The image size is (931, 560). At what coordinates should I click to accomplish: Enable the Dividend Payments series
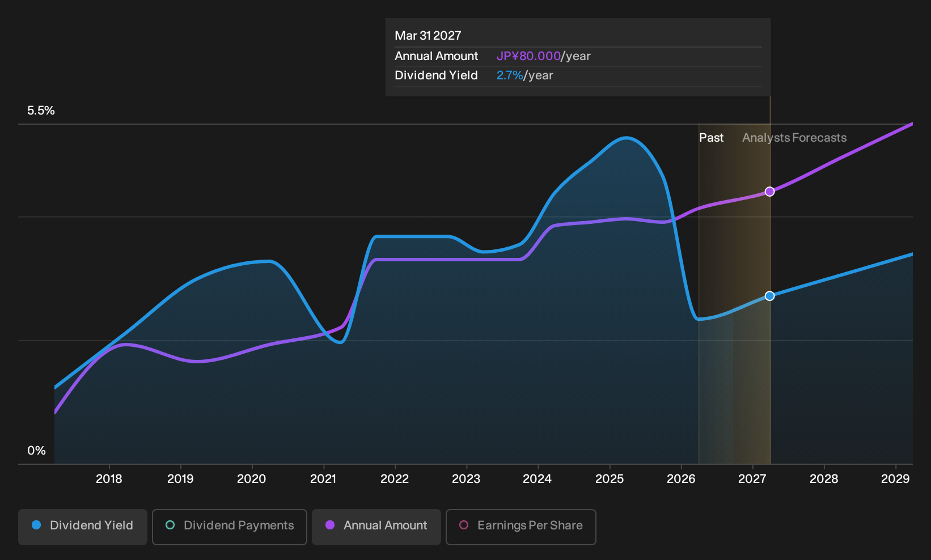tap(230, 527)
